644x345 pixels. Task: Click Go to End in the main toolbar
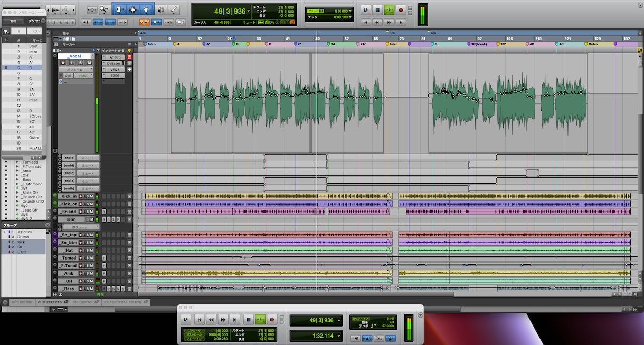[x=401, y=22]
